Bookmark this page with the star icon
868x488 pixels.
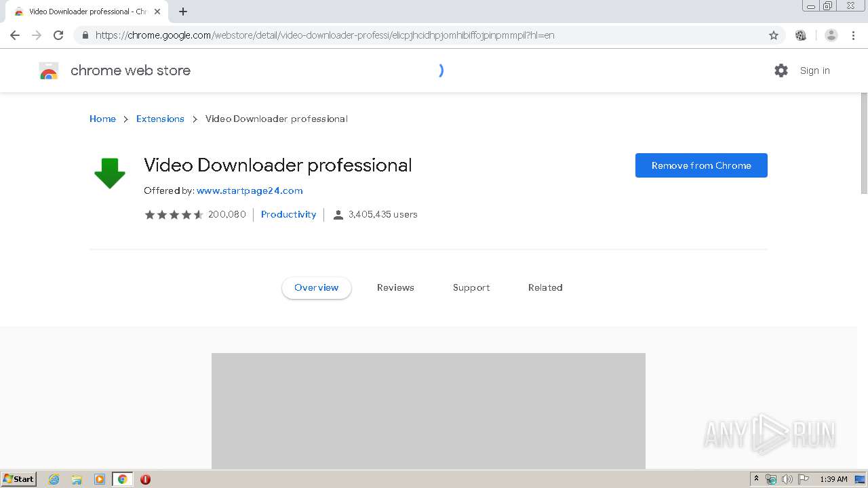(774, 35)
